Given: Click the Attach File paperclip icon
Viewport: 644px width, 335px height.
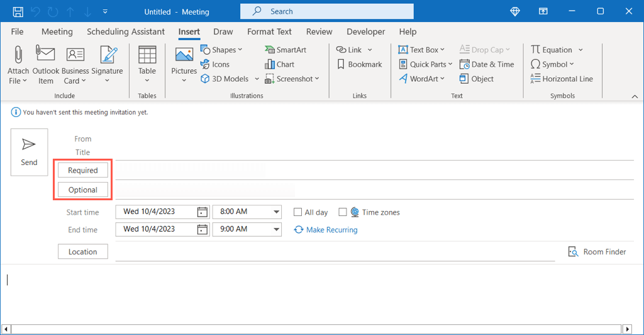Looking at the screenshot, I should [x=18, y=55].
